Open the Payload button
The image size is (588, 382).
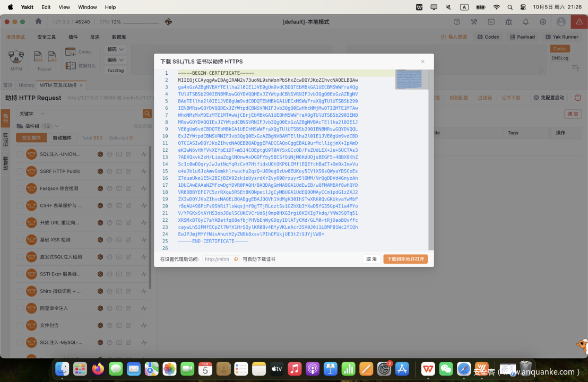pos(522,37)
